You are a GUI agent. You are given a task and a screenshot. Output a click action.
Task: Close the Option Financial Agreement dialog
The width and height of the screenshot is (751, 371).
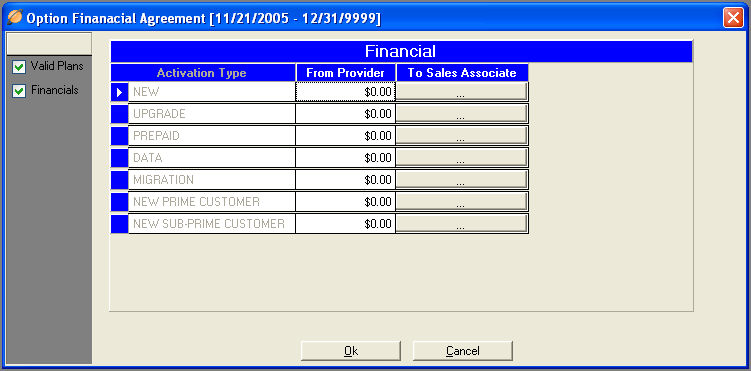point(733,18)
